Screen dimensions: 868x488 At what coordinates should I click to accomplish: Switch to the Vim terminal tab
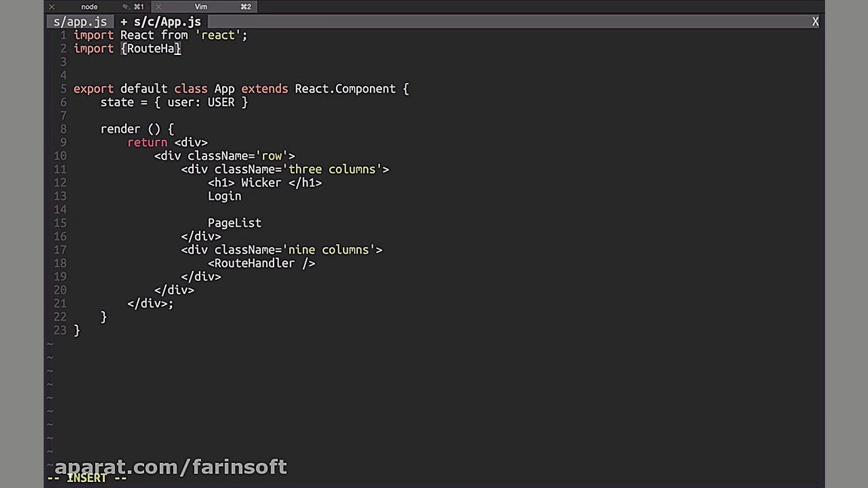coord(201,7)
